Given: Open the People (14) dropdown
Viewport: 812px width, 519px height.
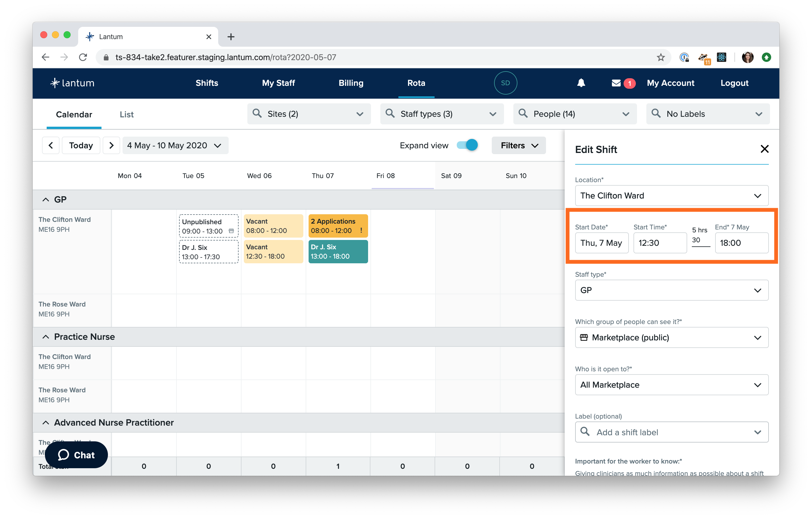Looking at the screenshot, I should coord(575,114).
